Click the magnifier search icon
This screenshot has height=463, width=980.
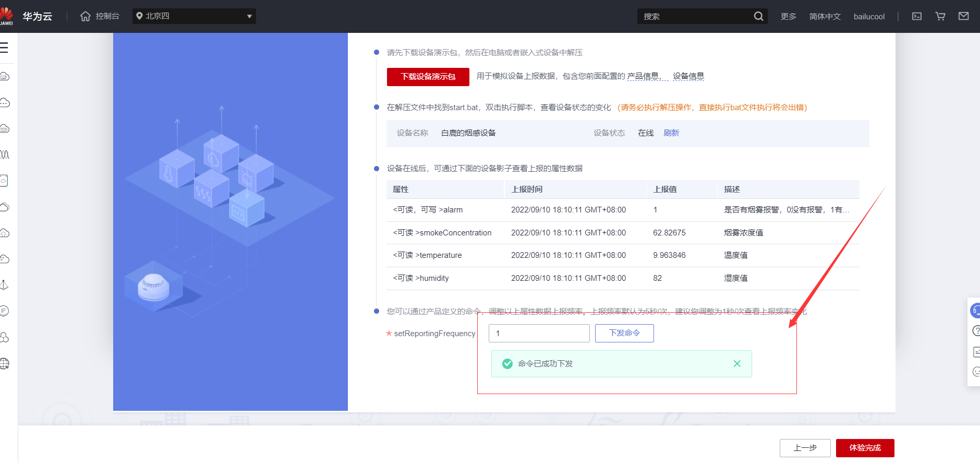pyautogui.click(x=758, y=16)
